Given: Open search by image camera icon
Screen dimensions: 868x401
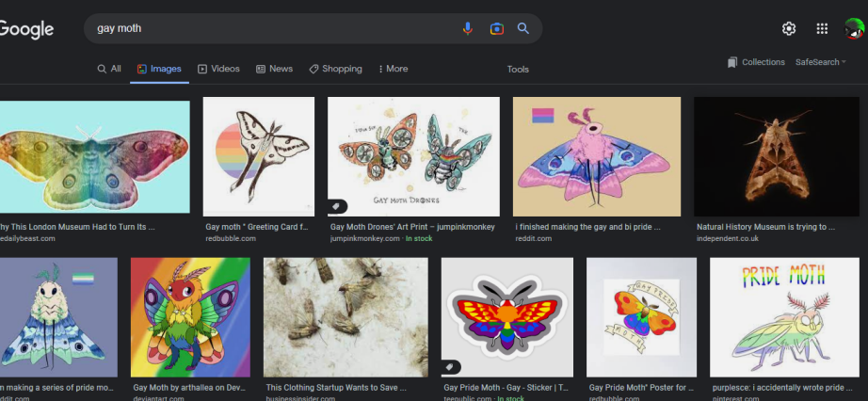Looking at the screenshot, I should coord(496,29).
